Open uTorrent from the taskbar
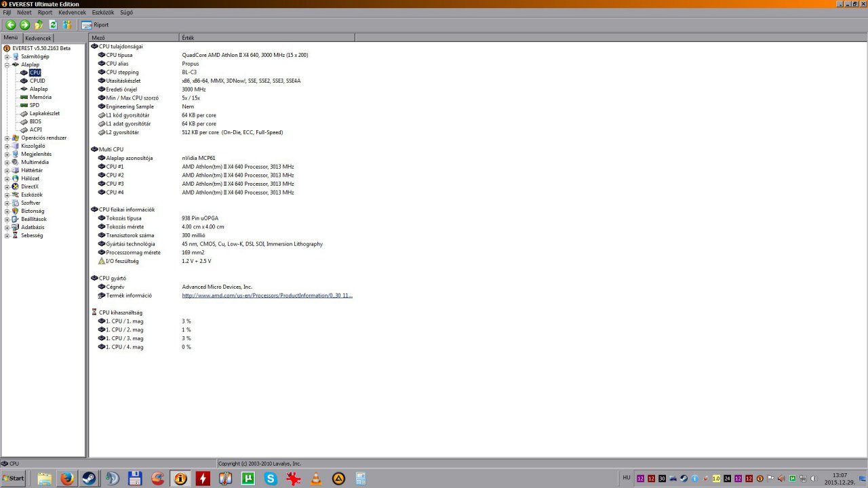868x488 pixels. pyautogui.click(x=248, y=479)
